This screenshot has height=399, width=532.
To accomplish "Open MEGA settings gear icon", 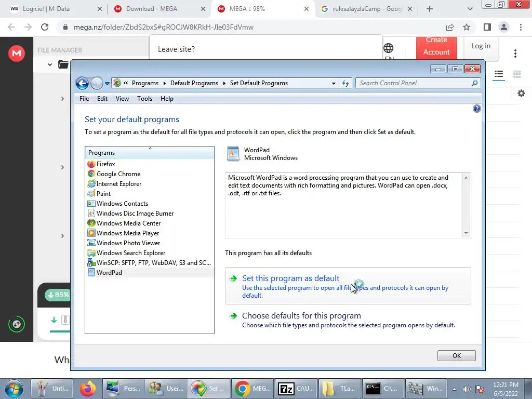I will (x=521, y=94).
